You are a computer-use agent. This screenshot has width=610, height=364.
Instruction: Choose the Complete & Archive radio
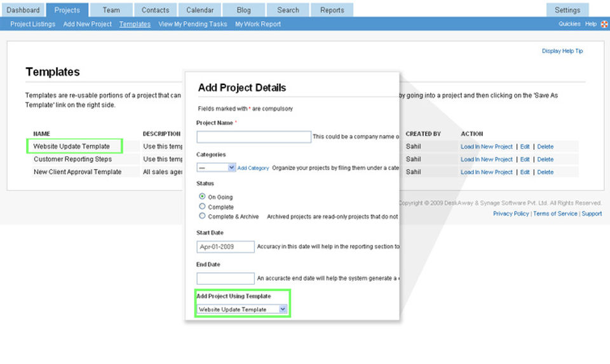(x=202, y=216)
